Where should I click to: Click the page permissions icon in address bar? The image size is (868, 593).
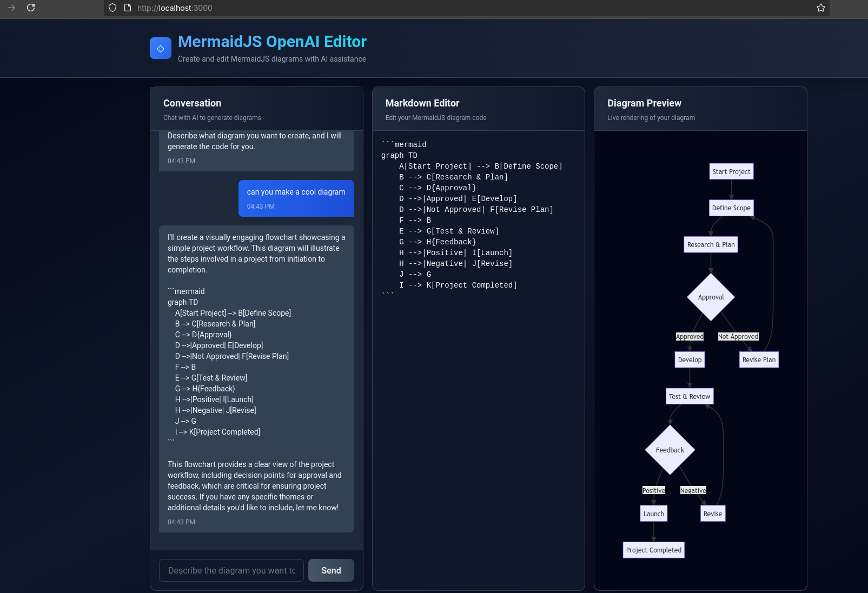[126, 8]
